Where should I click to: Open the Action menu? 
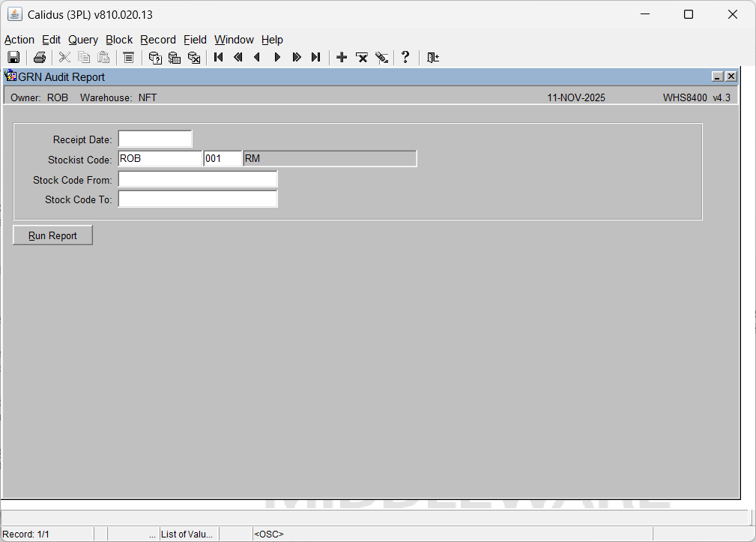(x=19, y=40)
